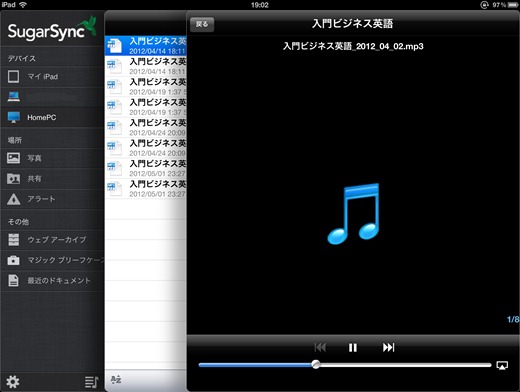520x392 pixels.
Task: Click the 写真 picture icon
Action: [x=13, y=158]
